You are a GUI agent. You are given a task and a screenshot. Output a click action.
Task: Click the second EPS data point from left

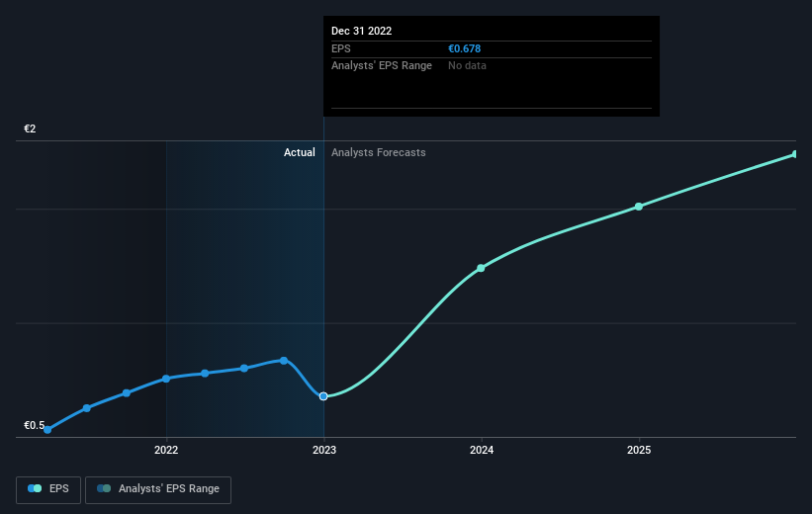pos(87,408)
